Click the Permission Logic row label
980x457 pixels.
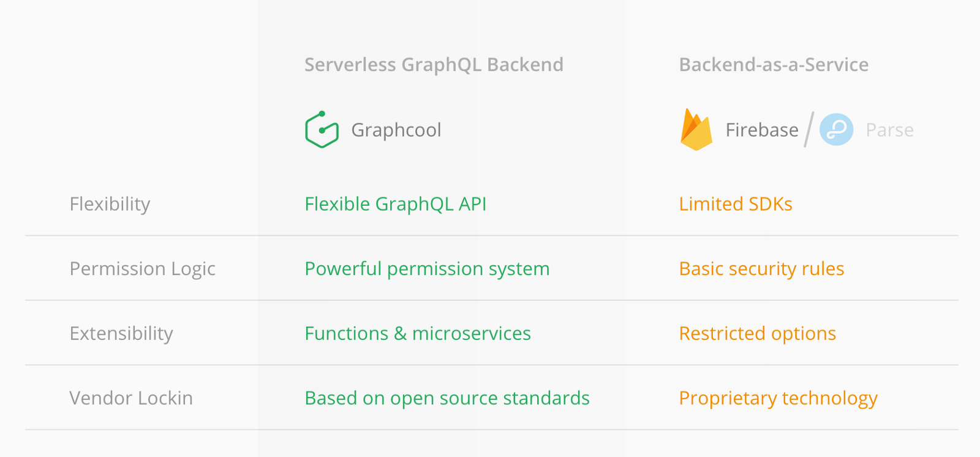[x=142, y=268]
